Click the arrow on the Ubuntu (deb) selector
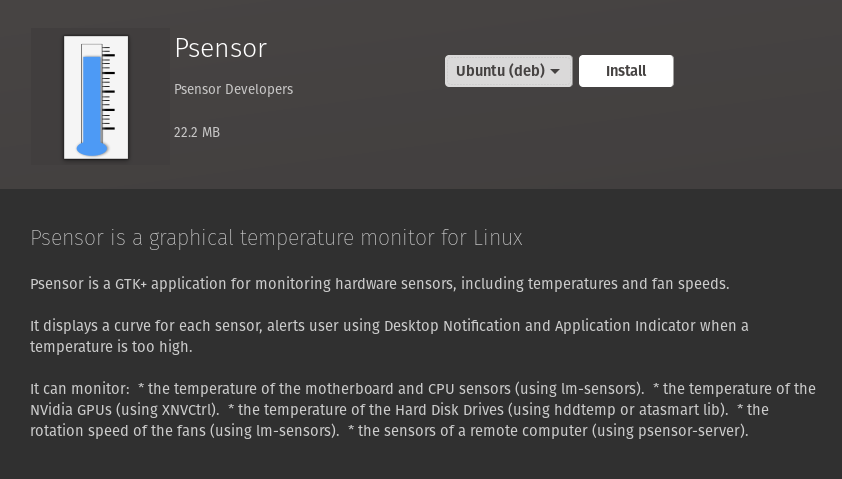The width and height of the screenshot is (842, 479). coord(555,71)
